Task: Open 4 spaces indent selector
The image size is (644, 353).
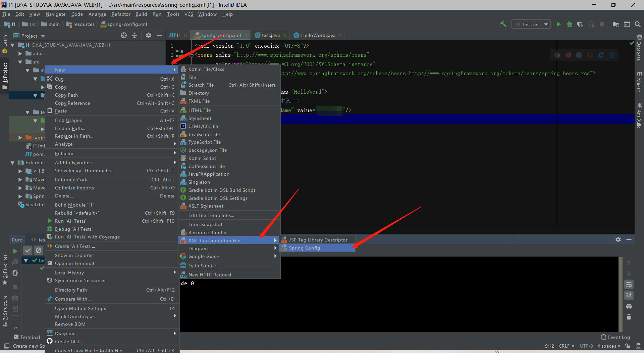Action: [x=608, y=346]
